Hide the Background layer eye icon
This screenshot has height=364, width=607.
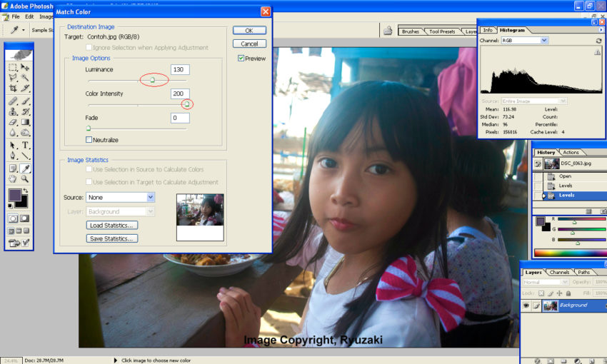(527, 305)
